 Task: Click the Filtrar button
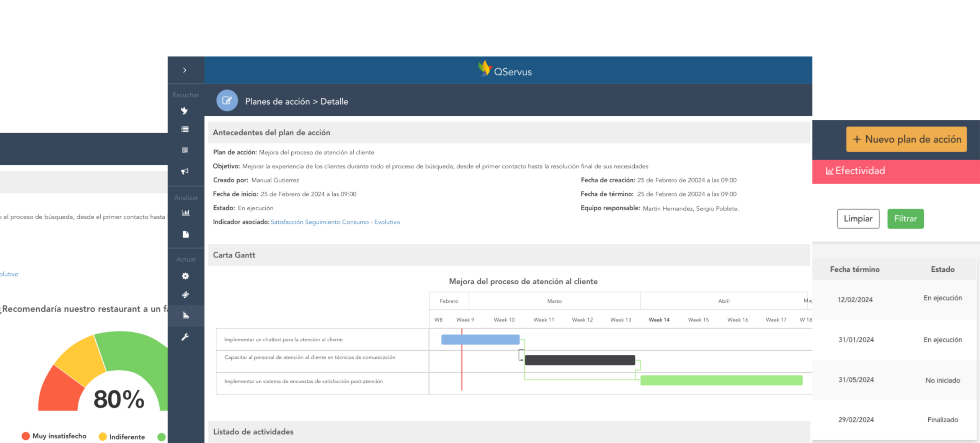point(905,219)
